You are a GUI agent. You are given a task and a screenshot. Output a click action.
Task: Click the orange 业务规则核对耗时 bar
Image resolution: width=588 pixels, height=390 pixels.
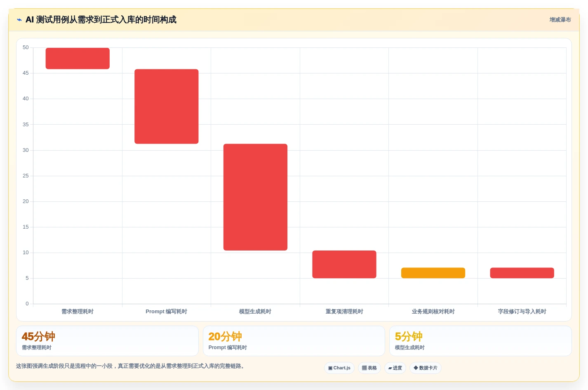pos(433,273)
